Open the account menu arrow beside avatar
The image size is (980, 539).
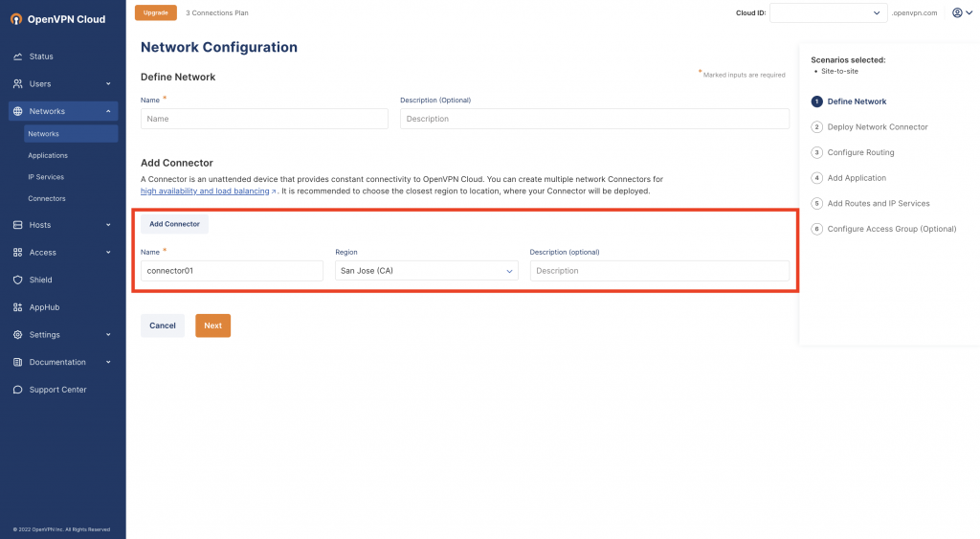[969, 13]
